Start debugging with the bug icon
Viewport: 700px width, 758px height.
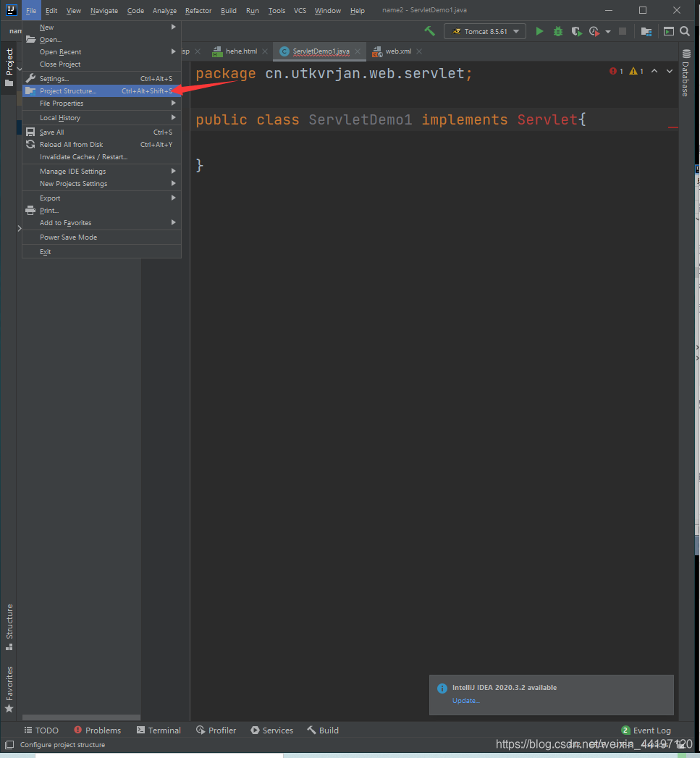pyautogui.click(x=558, y=31)
